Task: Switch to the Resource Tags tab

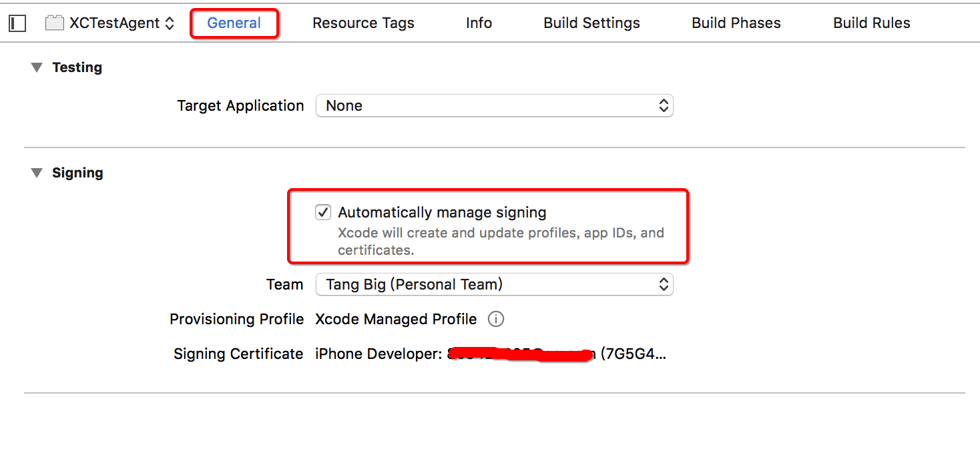Action: coord(363,23)
